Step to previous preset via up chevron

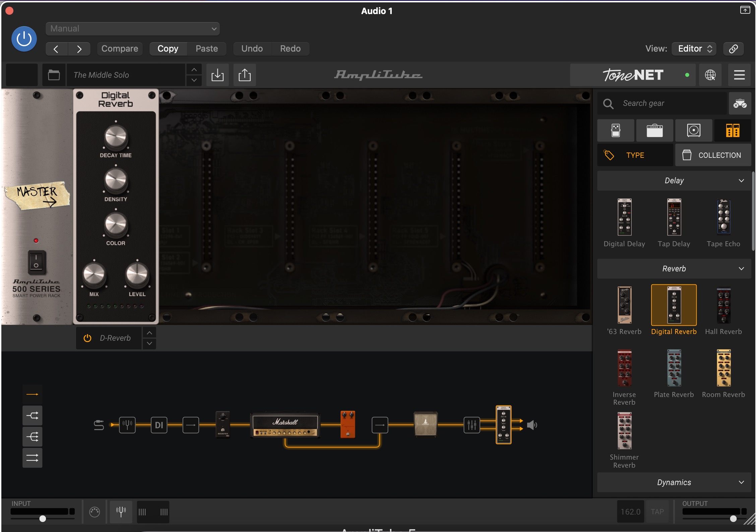(194, 70)
